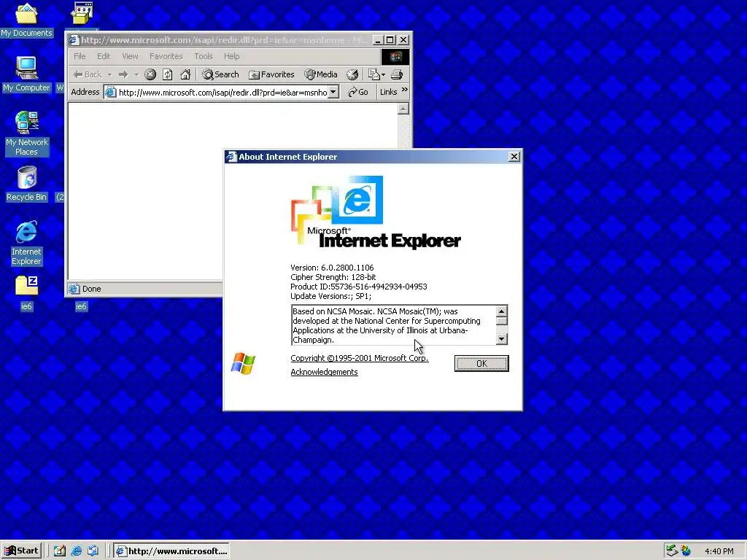Viewport: 747px width, 560px height.
Task: Launch Outlook Express from quick launch
Action: click(x=93, y=551)
